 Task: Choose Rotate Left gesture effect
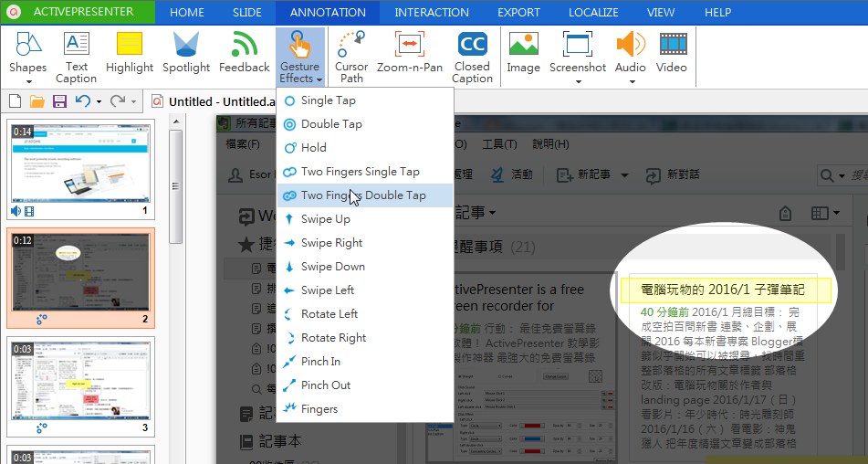tap(365, 314)
